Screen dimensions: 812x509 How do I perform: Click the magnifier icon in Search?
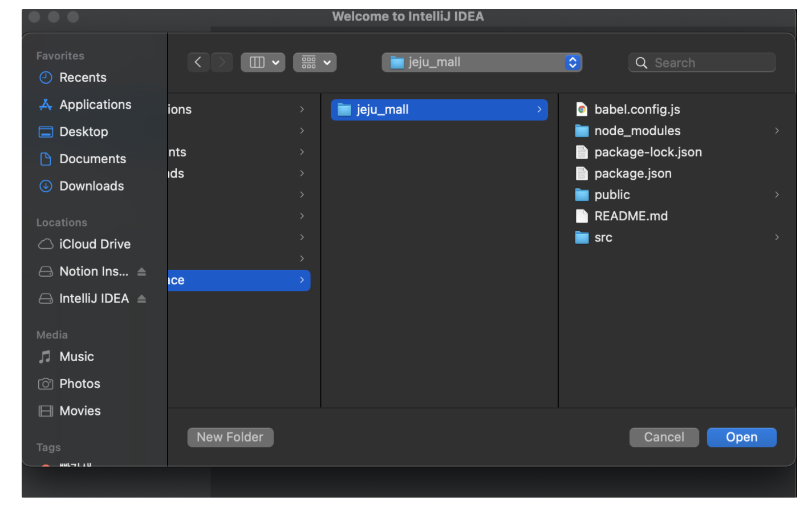click(x=642, y=63)
